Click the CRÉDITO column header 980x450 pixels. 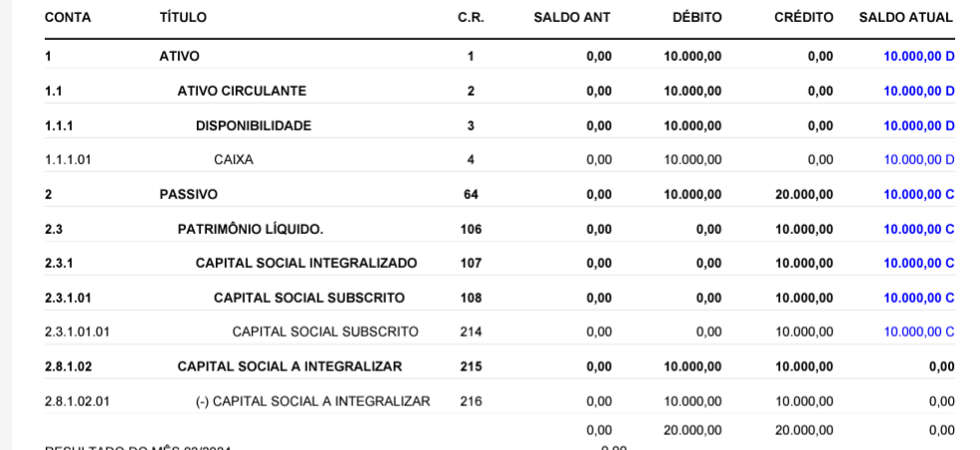[x=804, y=18]
